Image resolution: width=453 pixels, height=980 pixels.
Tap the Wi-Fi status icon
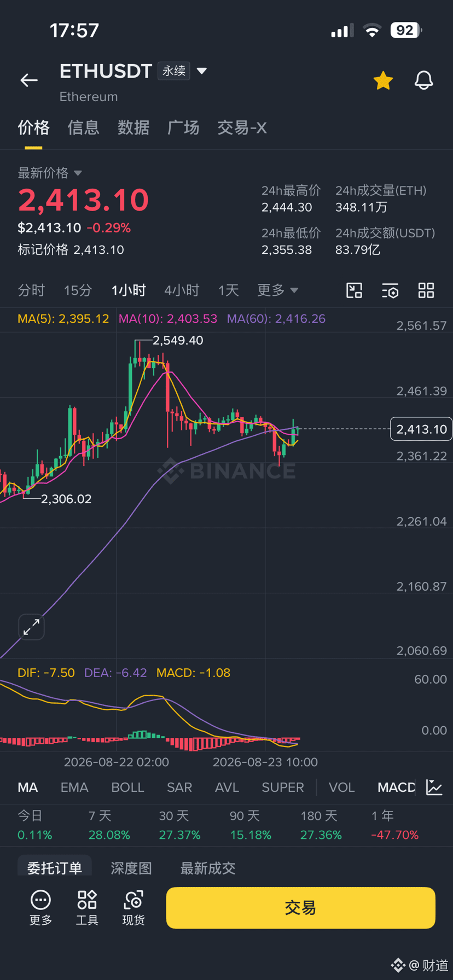[x=372, y=31]
